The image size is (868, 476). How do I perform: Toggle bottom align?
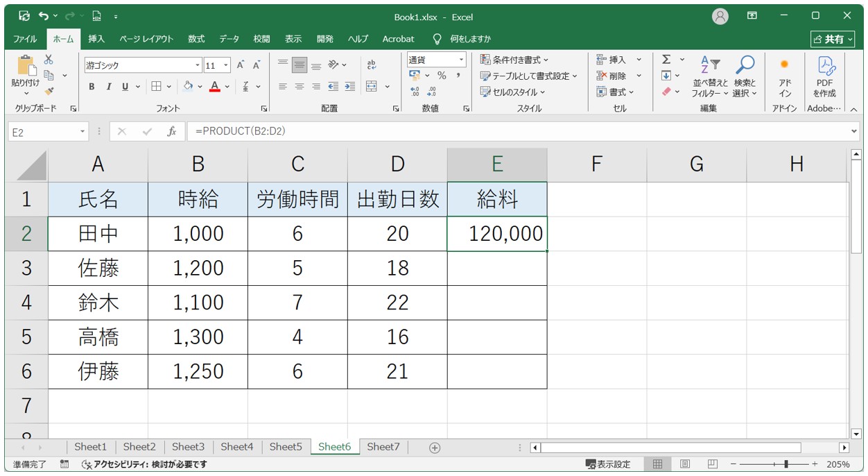tap(316, 65)
